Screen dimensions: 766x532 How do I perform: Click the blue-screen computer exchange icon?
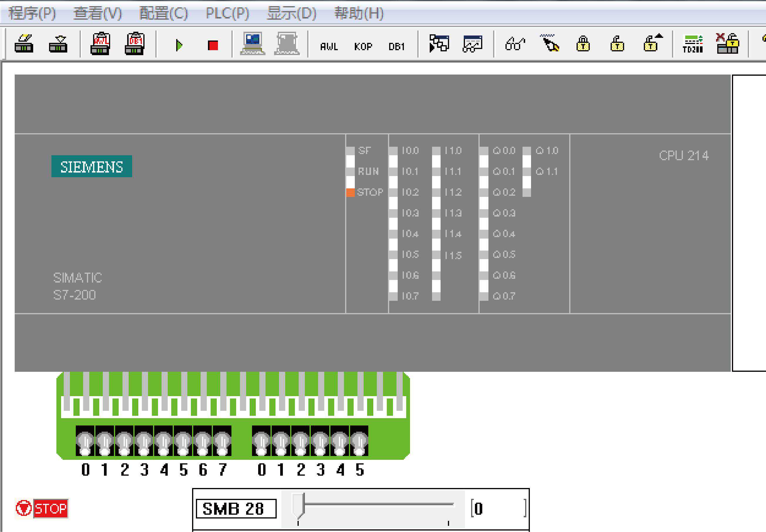253,44
